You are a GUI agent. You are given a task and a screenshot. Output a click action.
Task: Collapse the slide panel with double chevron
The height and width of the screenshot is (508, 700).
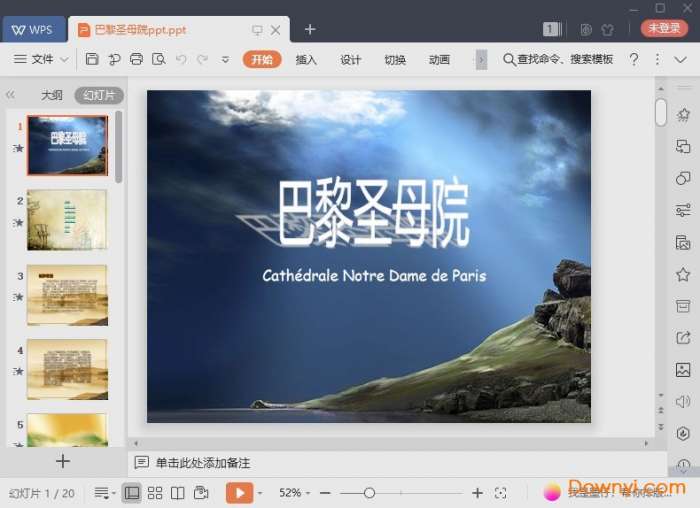11,96
